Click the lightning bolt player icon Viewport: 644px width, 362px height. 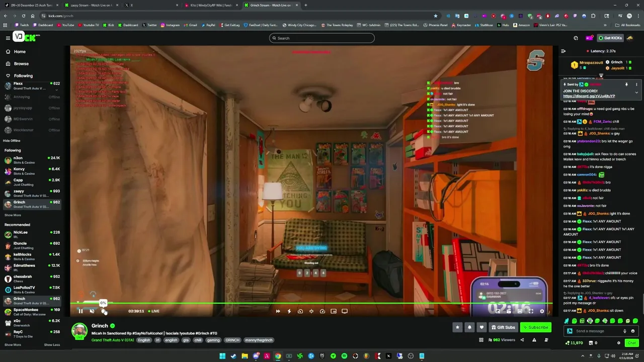(289, 311)
